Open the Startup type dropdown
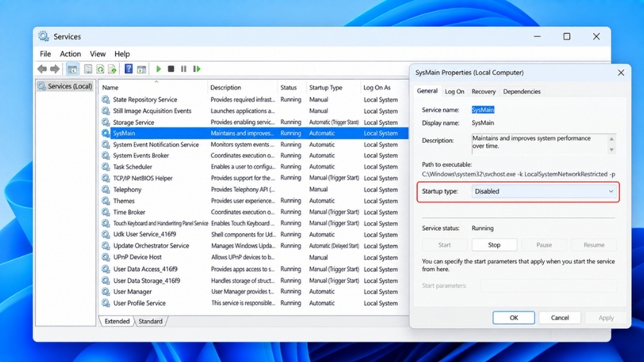This screenshot has width=644, height=362. tap(544, 191)
